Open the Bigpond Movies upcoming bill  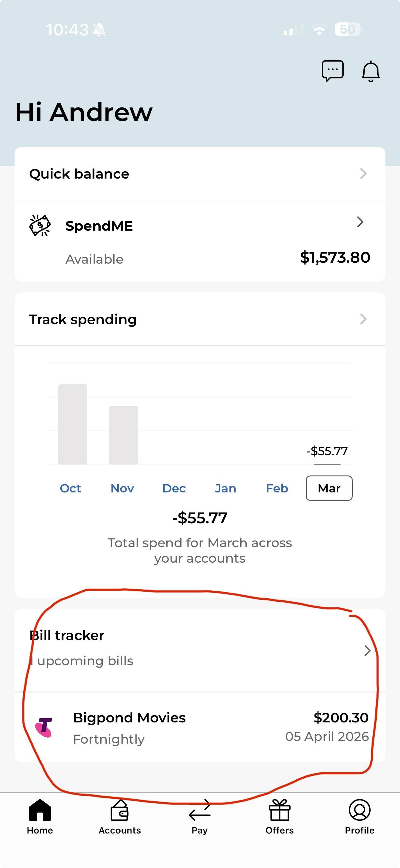(200, 727)
